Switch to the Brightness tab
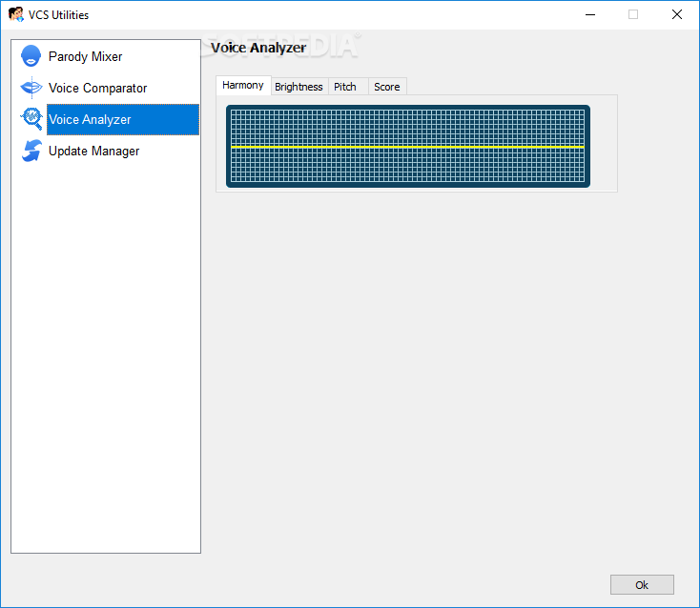Viewport: 700px width, 608px height. 299,87
